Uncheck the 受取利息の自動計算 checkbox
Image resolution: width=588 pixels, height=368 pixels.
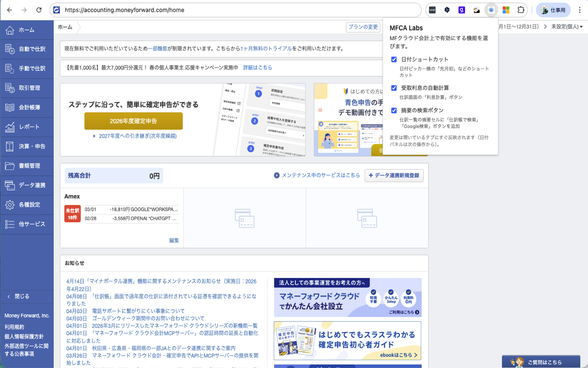[394, 88]
